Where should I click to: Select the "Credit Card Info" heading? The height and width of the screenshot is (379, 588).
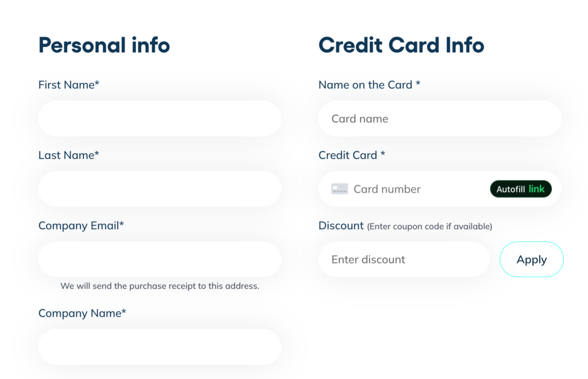[x=401, y=45]
